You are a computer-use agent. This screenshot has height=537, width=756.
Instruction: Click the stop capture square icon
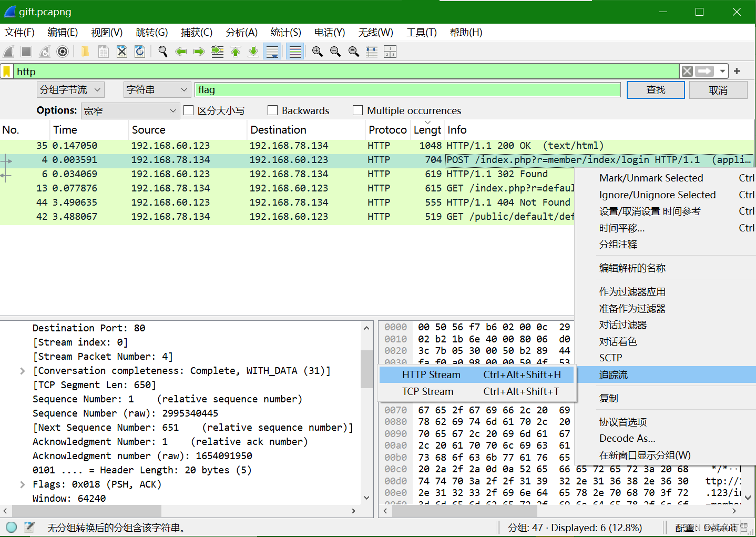(26, 52)
